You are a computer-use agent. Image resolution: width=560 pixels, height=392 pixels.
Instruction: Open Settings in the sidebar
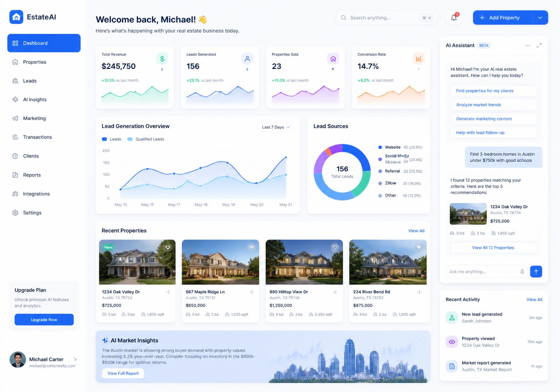pos(44,213)
